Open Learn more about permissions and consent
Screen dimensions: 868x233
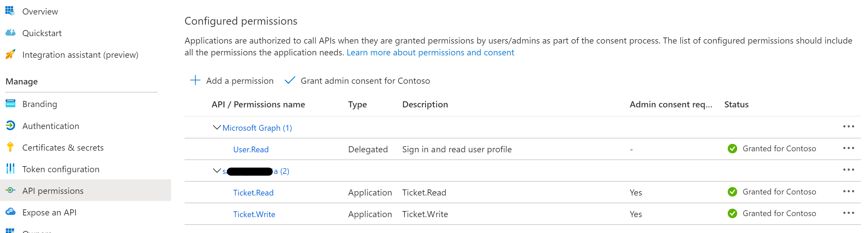[430, 53]
